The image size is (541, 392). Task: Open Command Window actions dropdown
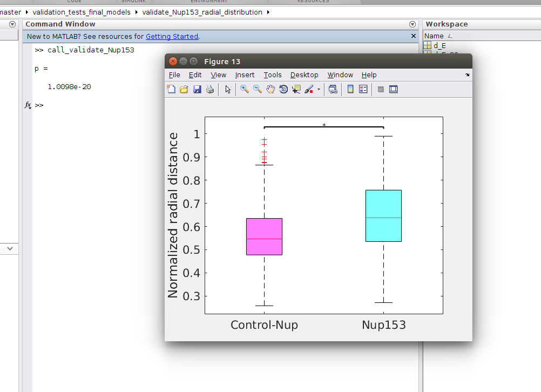click(412, 24)
